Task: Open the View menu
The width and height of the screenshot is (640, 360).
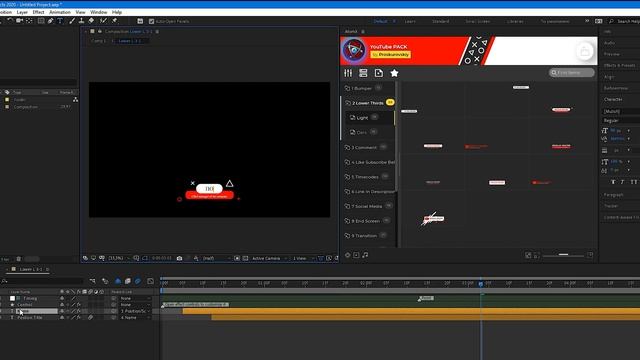Action: [x=80, y=12]
